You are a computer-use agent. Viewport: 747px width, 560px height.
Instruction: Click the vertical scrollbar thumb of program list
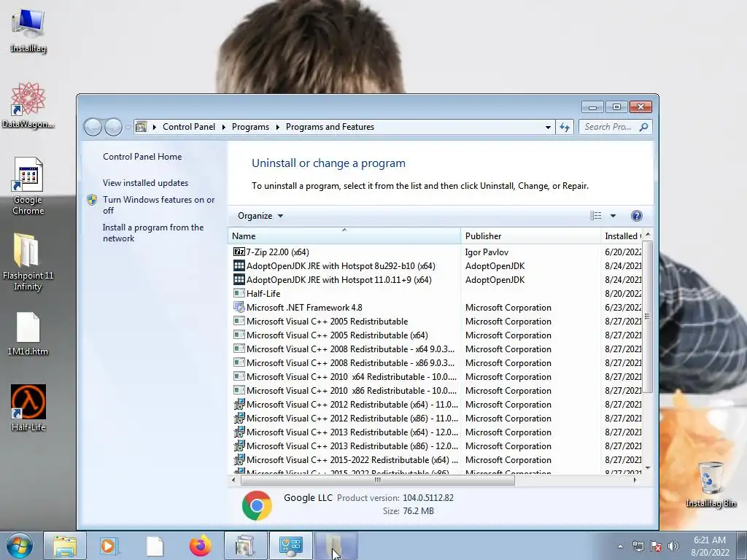pyautogui.click(x=647, y=316)
